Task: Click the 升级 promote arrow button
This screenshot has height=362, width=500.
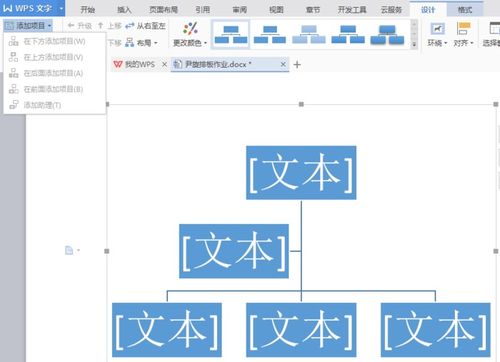Action: (79, 26)
